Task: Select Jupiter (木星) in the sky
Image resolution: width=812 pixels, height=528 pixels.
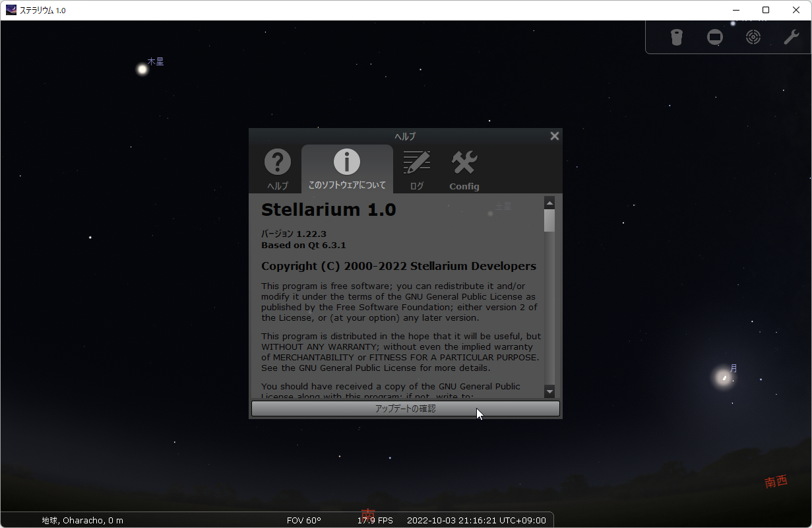Action: (x=142, y=69)
